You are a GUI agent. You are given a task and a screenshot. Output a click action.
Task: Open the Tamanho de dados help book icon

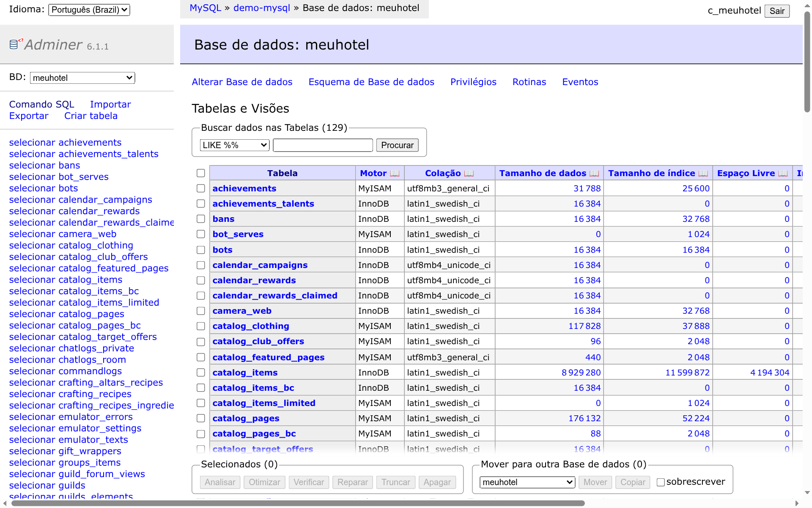click(x=594, y=174)
